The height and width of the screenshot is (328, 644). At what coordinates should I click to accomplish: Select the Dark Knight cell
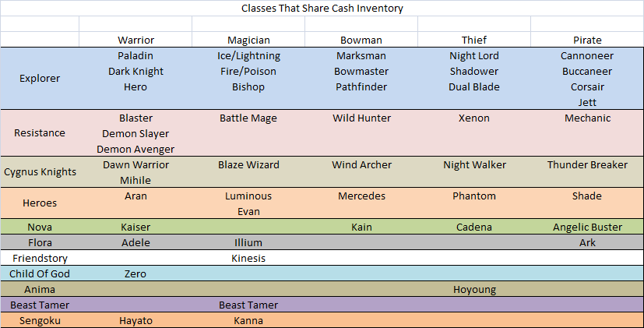135,71
